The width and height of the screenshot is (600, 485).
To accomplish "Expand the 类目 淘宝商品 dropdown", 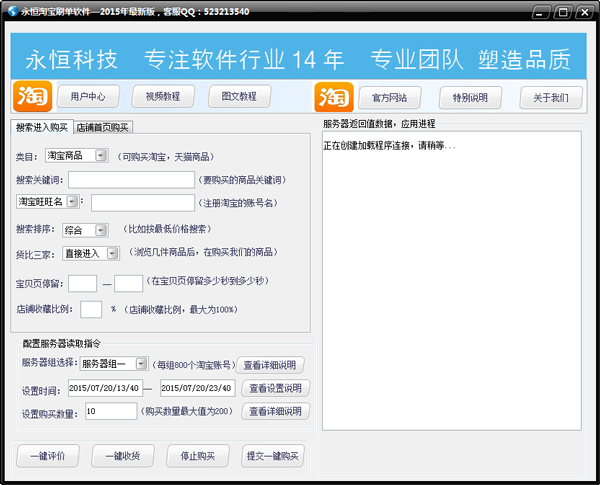I will tap(100, 156).
